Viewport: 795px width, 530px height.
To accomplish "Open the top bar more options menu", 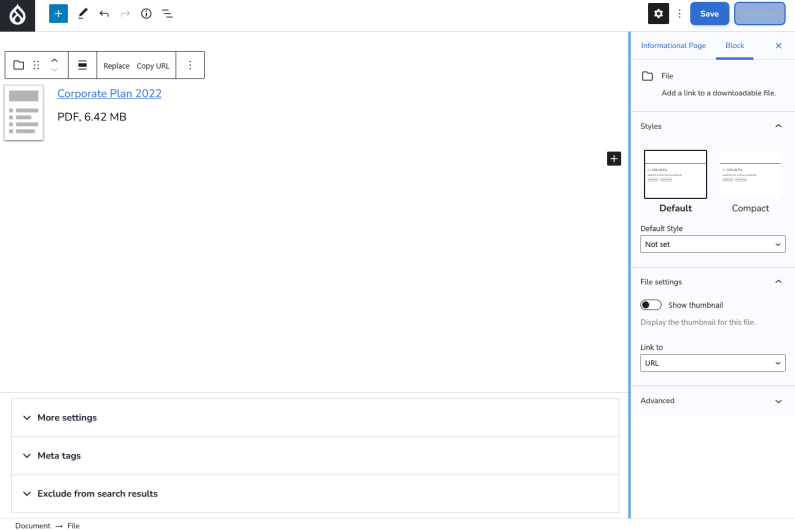I will click(x=679, y=14).
